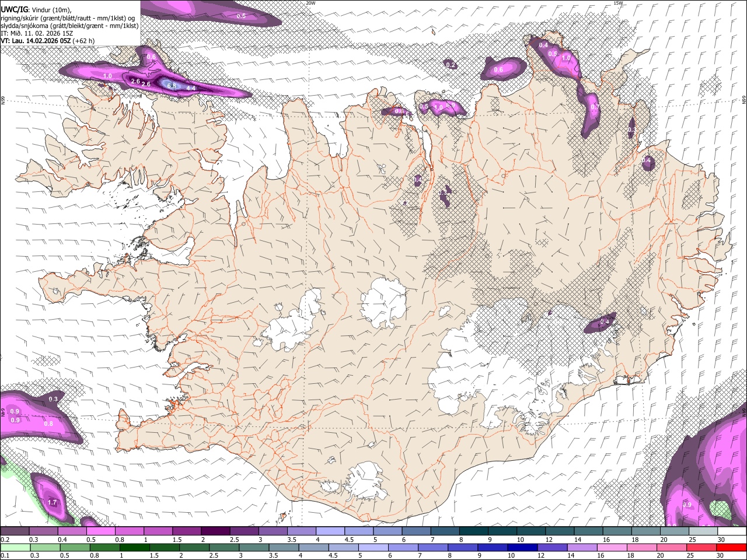Click map value "0.3" off the west coast
747x560 pixels.
(53, 399)
